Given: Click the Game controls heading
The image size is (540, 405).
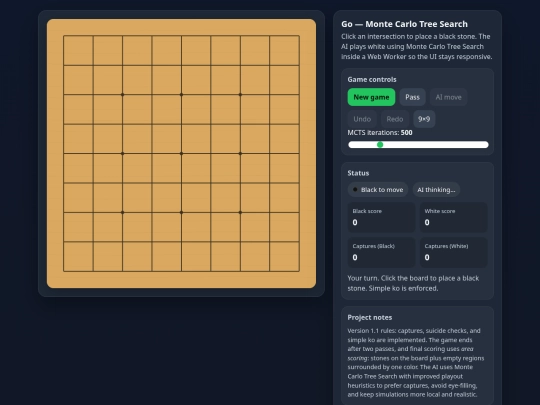Looking at the screenshot, I should coord(372,80).
